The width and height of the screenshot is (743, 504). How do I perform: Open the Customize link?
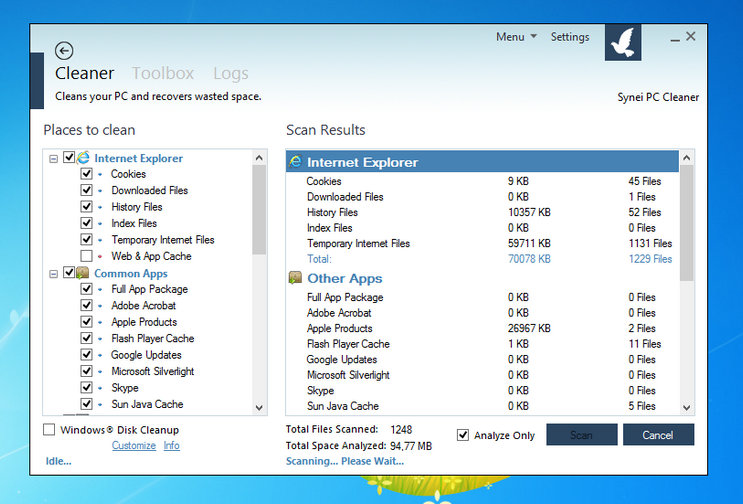pyautogui.click(x=134, y=445)
